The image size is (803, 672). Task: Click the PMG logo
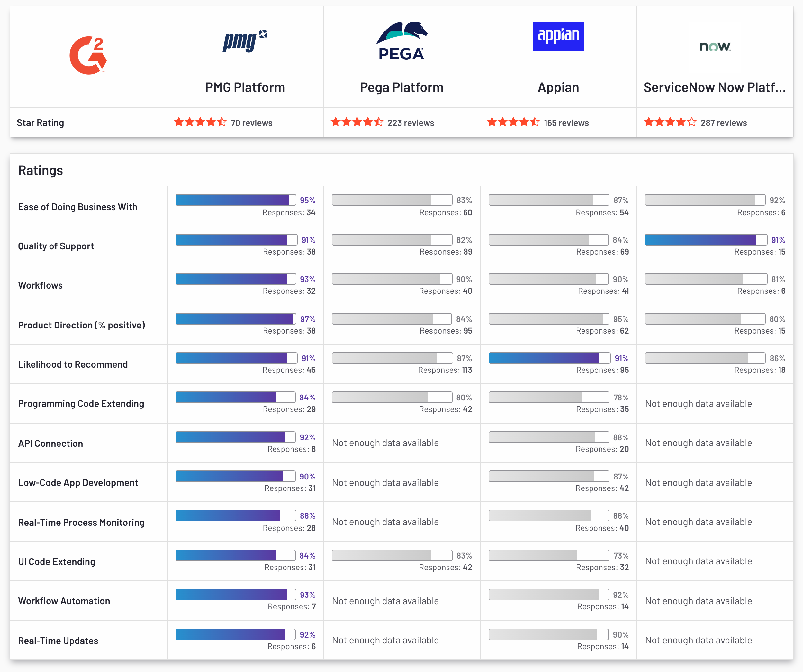pos(245,41)
